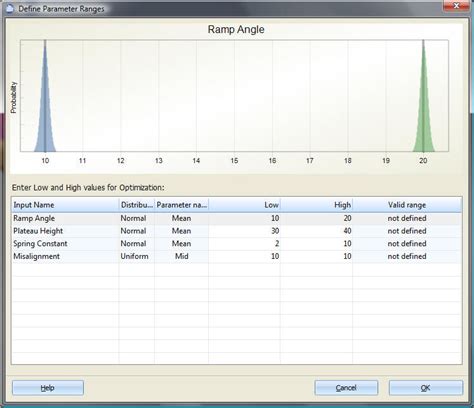Click Plateau Height valid range 'not defined'
474x408 pixels.
(407, 231)
